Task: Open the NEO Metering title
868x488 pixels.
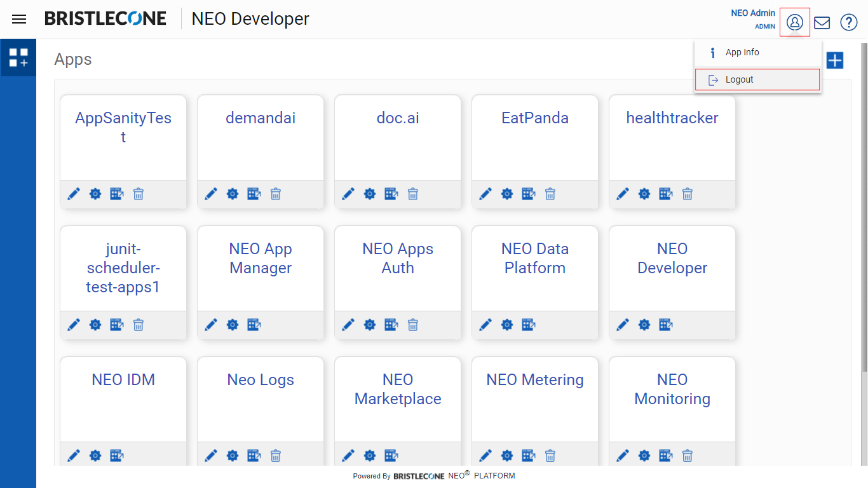Action: coord(535,380)
